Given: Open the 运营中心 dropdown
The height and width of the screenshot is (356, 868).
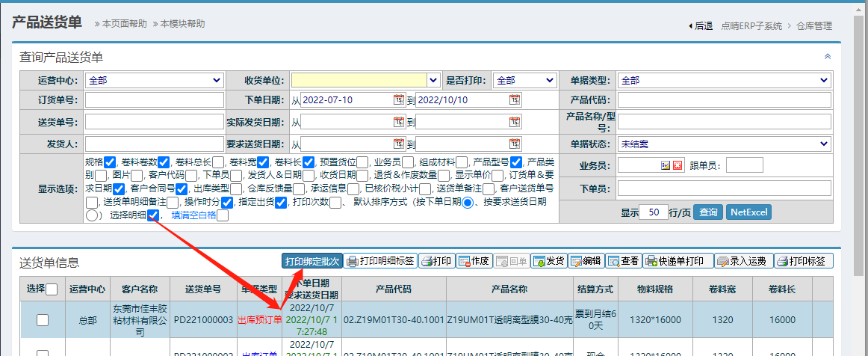Looking at the screenshot, I should [155, 81].
